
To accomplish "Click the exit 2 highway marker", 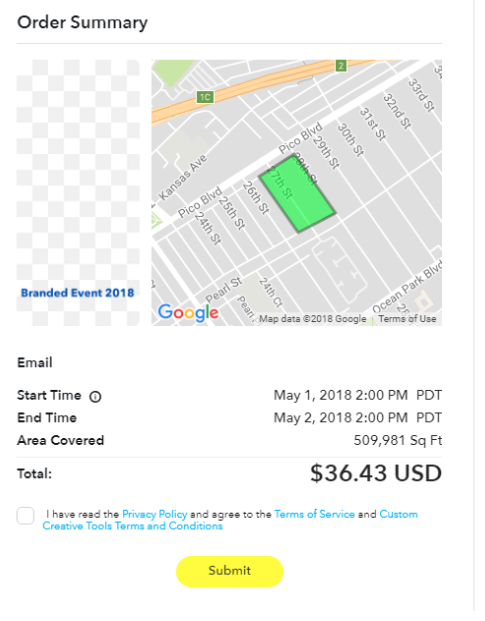I will click(x=341, y=65).
